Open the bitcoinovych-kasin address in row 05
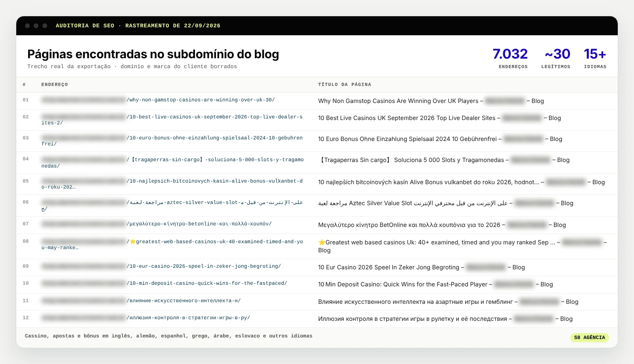This screenshot has width=634, height=364. tap(172, 184)
